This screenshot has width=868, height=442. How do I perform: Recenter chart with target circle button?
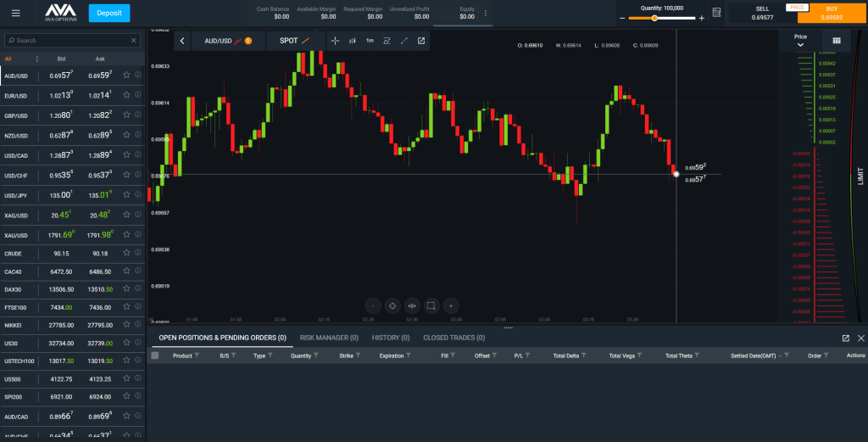[392, 305]
